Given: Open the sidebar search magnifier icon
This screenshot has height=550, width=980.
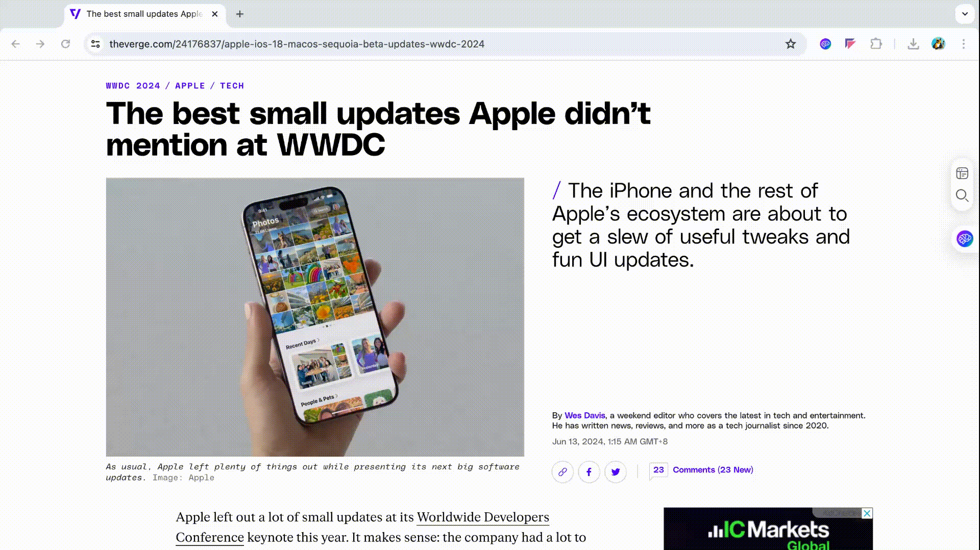Looking at the screenshot, I should point(962,196).
